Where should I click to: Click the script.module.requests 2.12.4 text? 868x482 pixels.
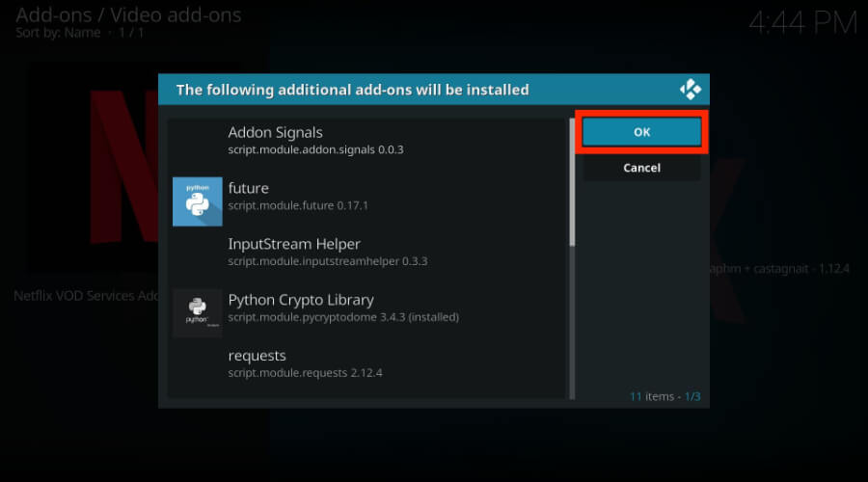(305, 373)
